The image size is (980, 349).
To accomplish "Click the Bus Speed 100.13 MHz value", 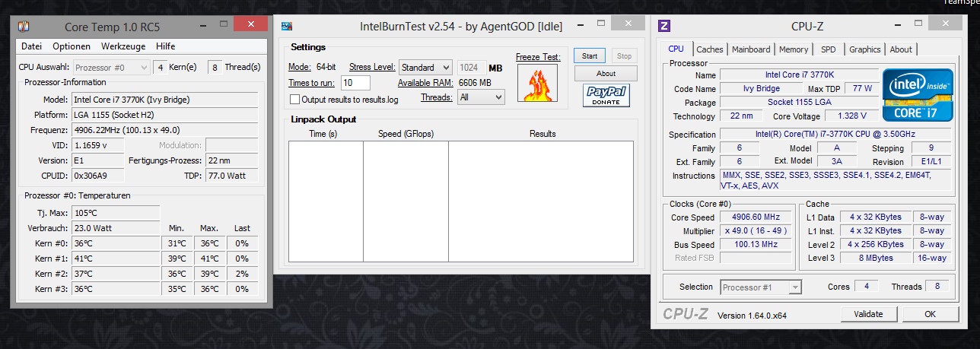I will pyautogui.click(x=756, y=245).
